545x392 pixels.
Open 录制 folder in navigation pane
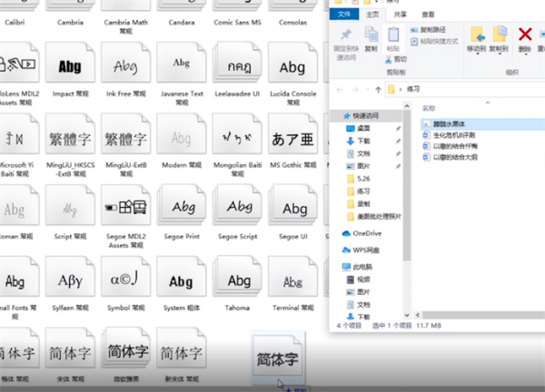click(x=363, y=204)
